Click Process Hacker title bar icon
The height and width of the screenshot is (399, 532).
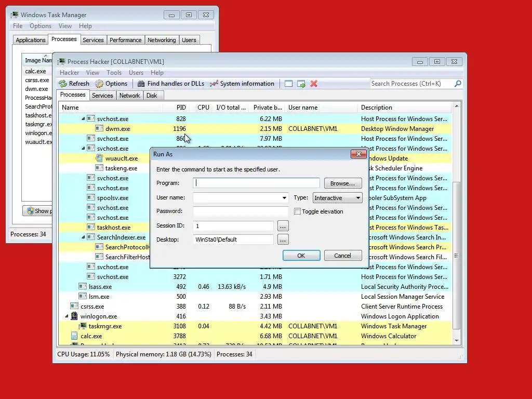(61, 61)
